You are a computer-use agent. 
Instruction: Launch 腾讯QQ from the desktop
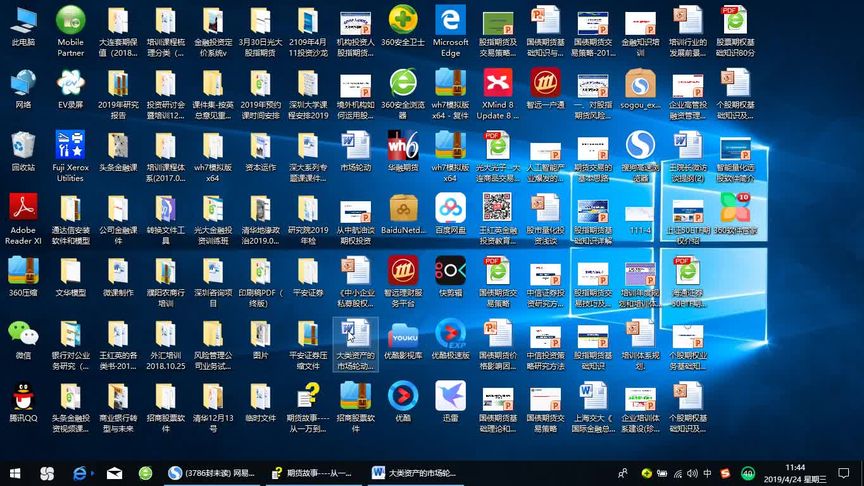(x=22, y=398)
